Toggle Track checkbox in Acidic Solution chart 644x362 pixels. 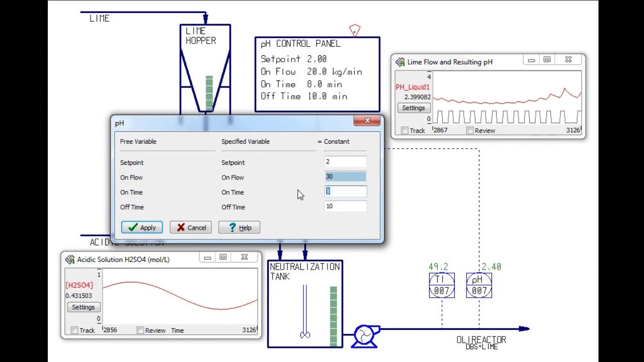[x=74, y=330]
